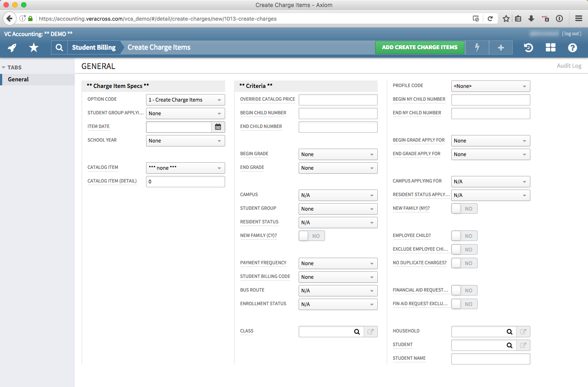588x387 pixels.
Task: Open the Payment Frequency dropdown
Action: pos(338,263)
